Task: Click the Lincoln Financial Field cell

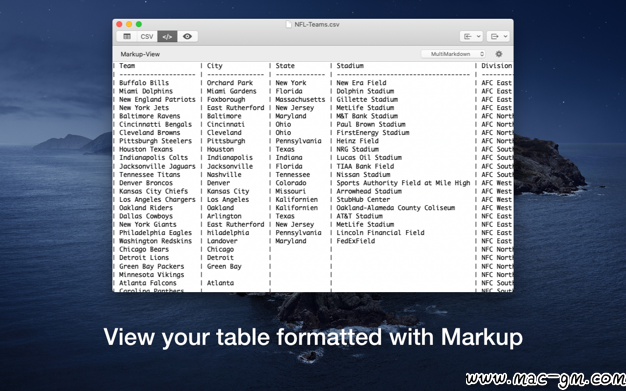Action: [x=380, y=233]
